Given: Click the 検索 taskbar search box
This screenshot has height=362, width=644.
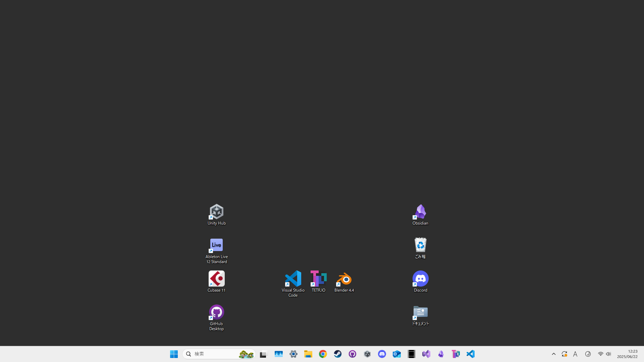Looking at the screenshot, I should (219, 354).
